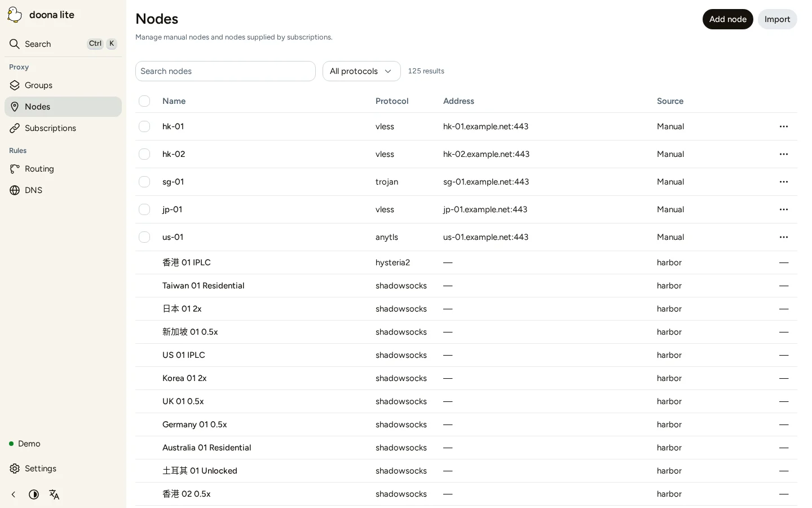Image resolution: width=812 pixels, height=508 pixels.
Task: Click the Add node button
Action: 727,19
